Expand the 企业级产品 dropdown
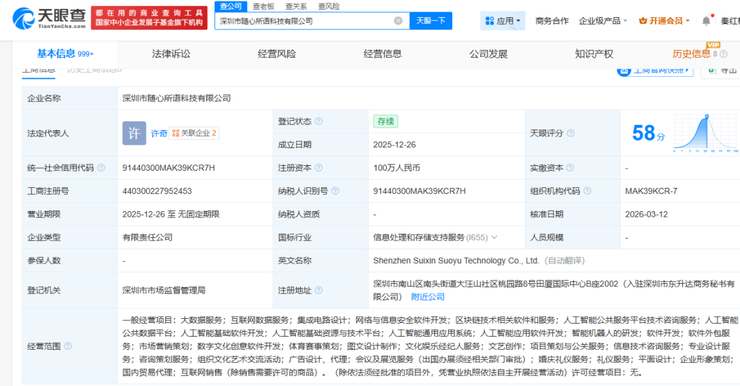740x386 pixels. pos(603,21)
